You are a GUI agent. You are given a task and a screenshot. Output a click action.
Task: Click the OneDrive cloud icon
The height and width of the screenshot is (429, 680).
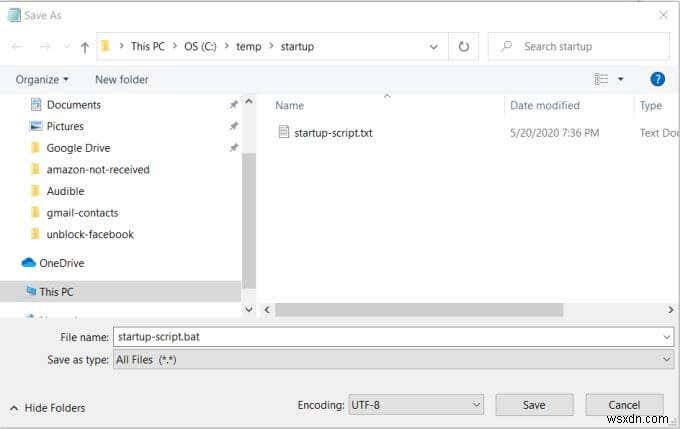28,262
